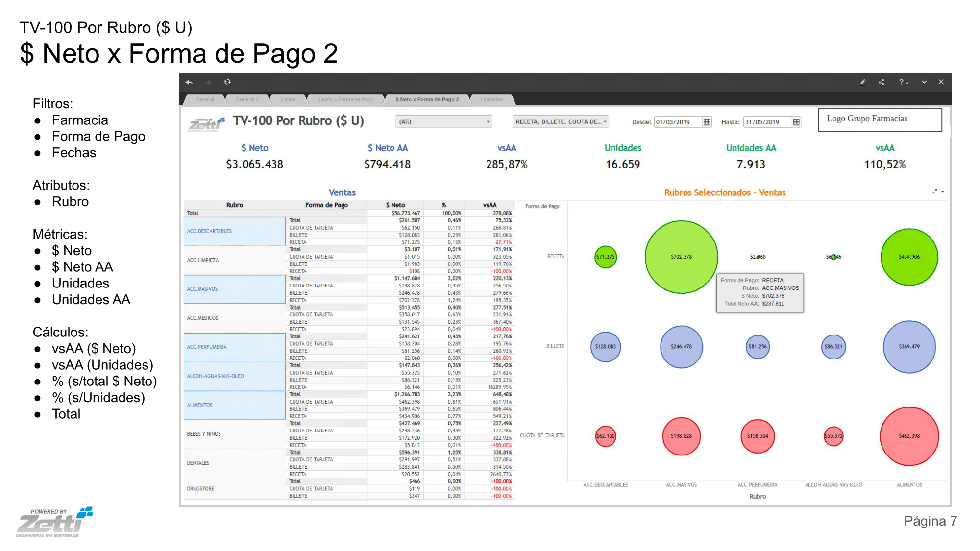Viewport: 980px width, 551px height.
Task: Open the Farmacia (All) dropdown
Action: tap(444, 122)
